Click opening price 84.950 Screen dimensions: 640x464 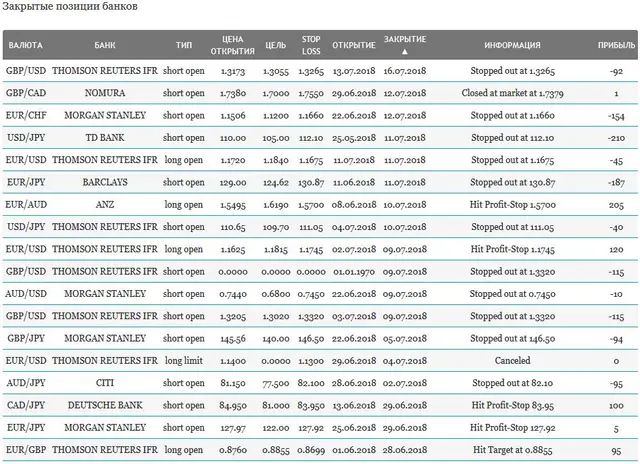233,406
